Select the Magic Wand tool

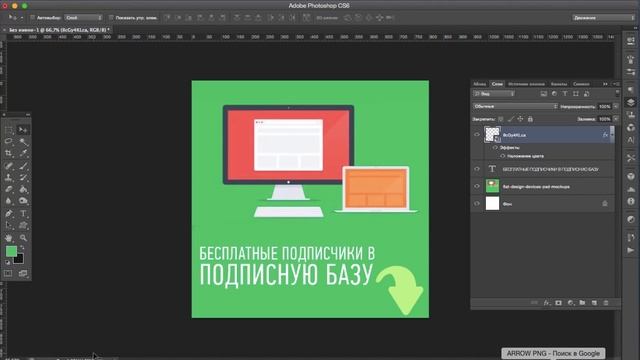[x=23, y=142]
